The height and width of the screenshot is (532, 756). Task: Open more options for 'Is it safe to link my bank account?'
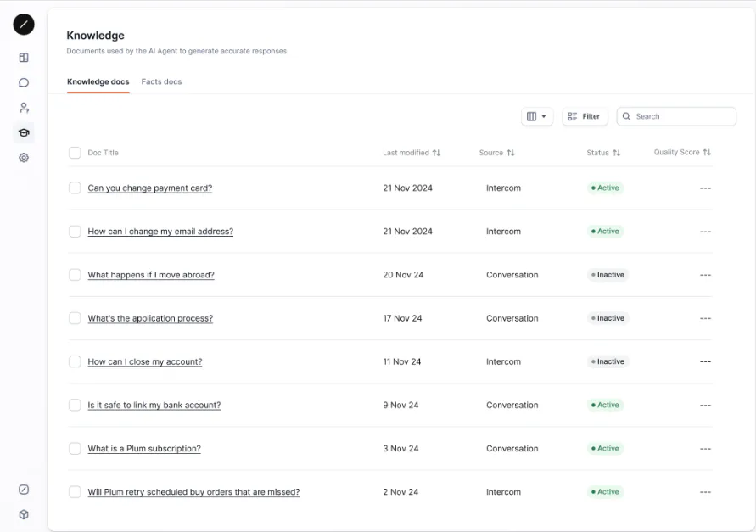[x=705, y=405]
